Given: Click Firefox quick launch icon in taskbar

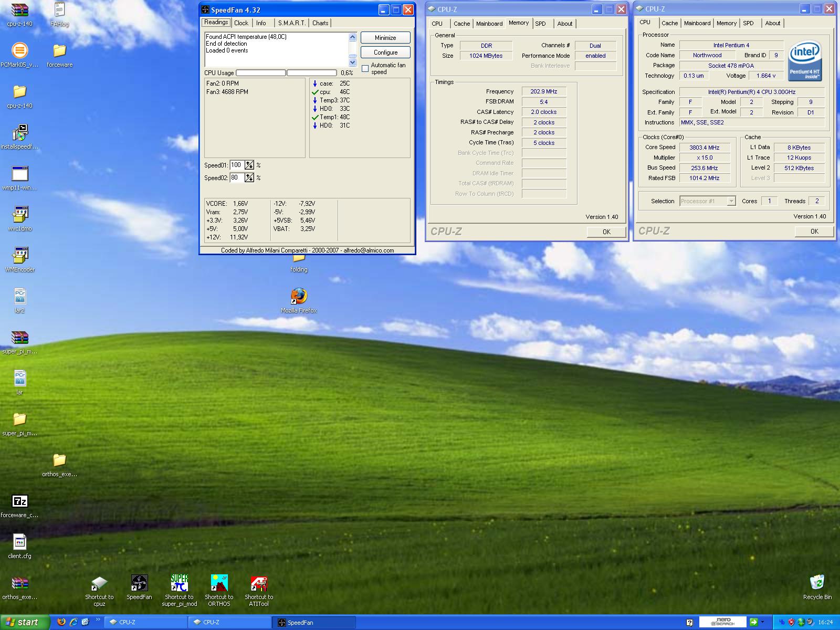Looking at the screenshot, I should [x=61, y=622].
